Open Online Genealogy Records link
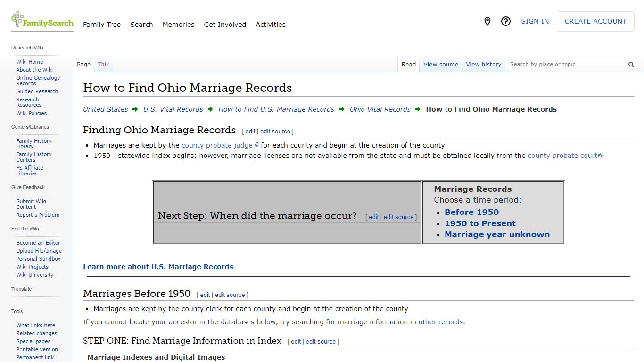This screenshot has width=644, height=362. coord(38,81)
